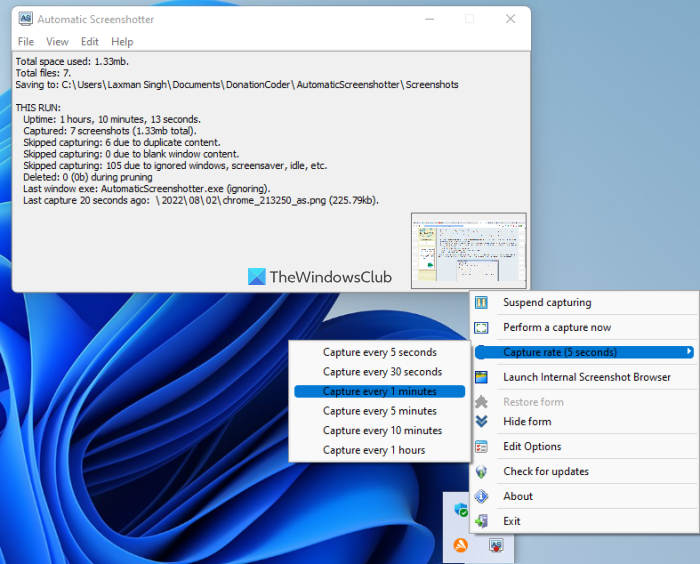Click the About info icon

481,496
